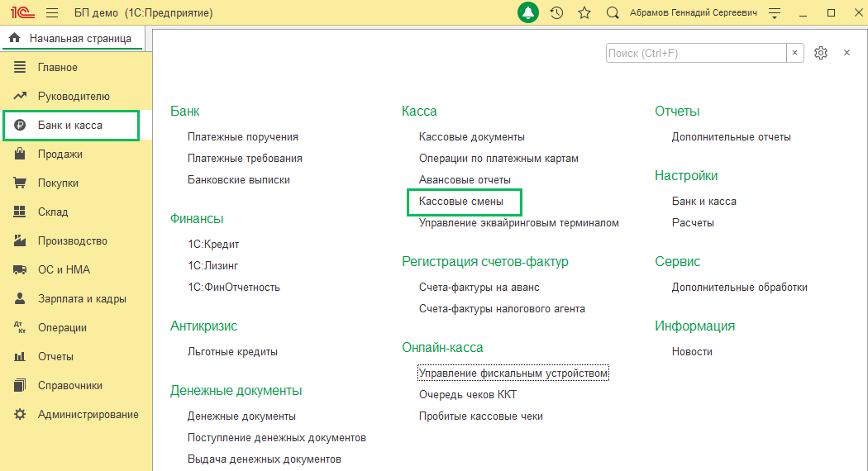Click the Операции Дт Кт icon
Viewport: 868px width, 471px height.
coord(20,327)
